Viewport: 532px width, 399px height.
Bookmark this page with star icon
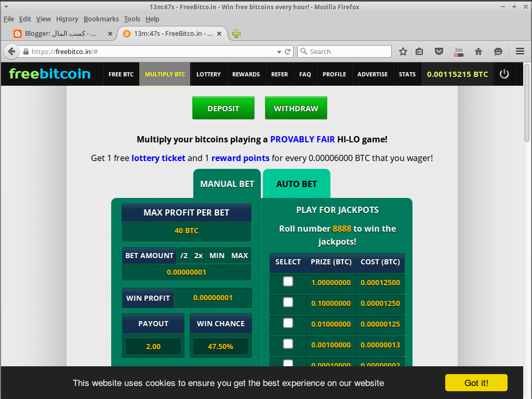point(403,51)
